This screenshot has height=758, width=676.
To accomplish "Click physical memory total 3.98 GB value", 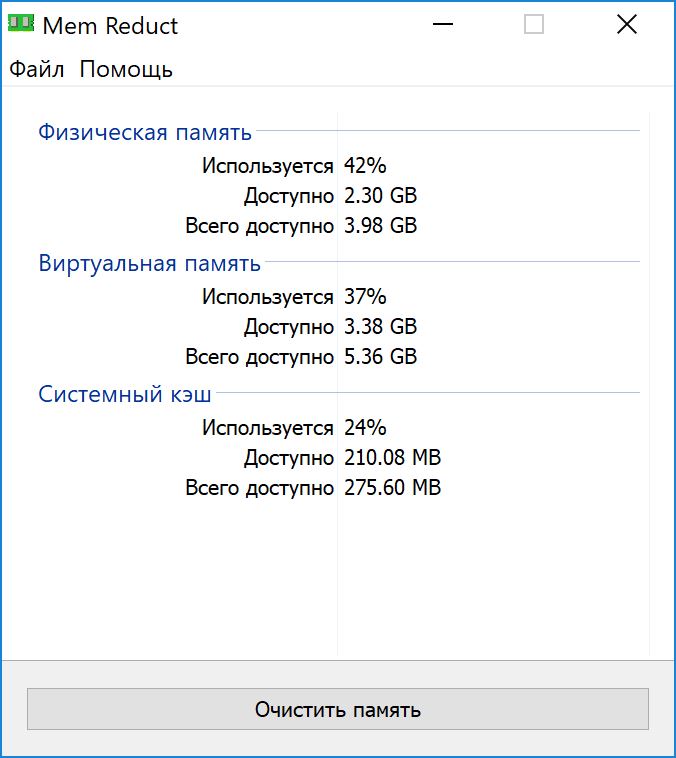I will coord(380,226).
